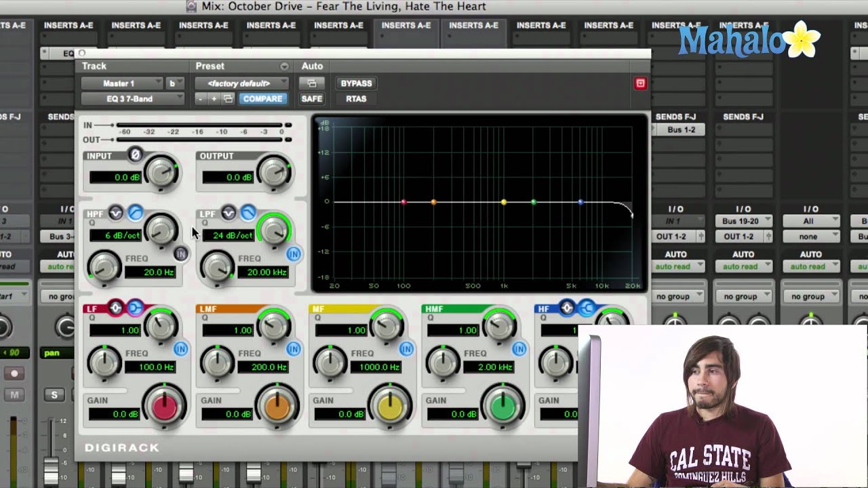This screenshot has width=868, height=488.
Task: Open the Master 1 track selector
Action: 122,83
